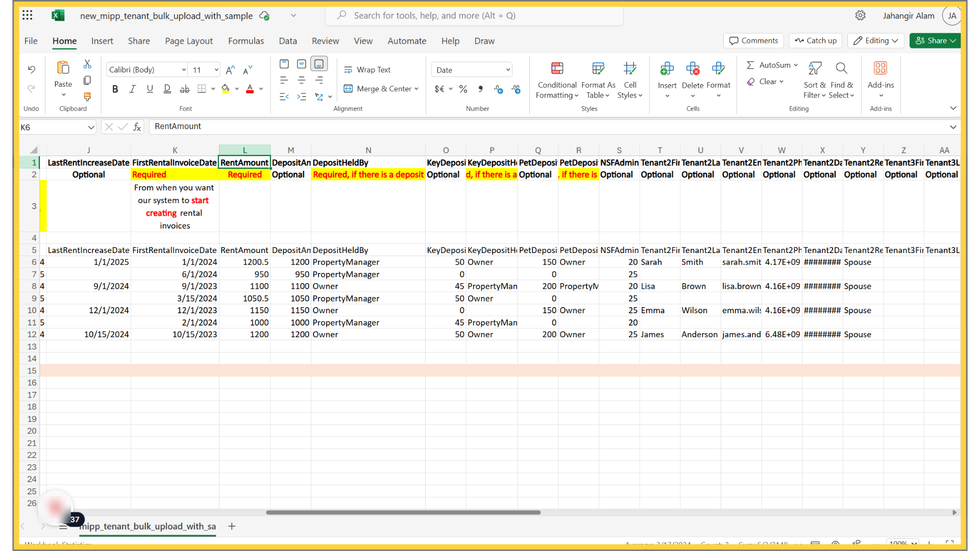Expand the Name Box dropdown
The height and width of the screenshot is (551, 980).
pyautogui.click(x=91, y=128)
